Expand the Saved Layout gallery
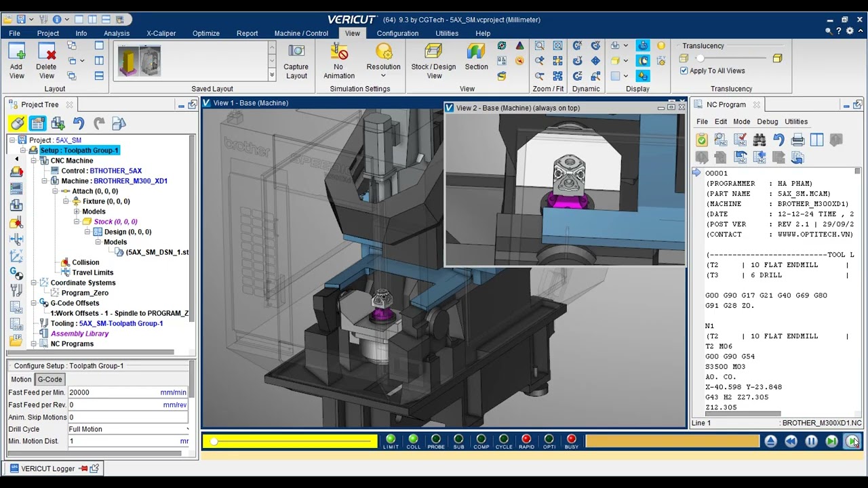This screenshot has width=868, height=488. click(x=272, y=76)
